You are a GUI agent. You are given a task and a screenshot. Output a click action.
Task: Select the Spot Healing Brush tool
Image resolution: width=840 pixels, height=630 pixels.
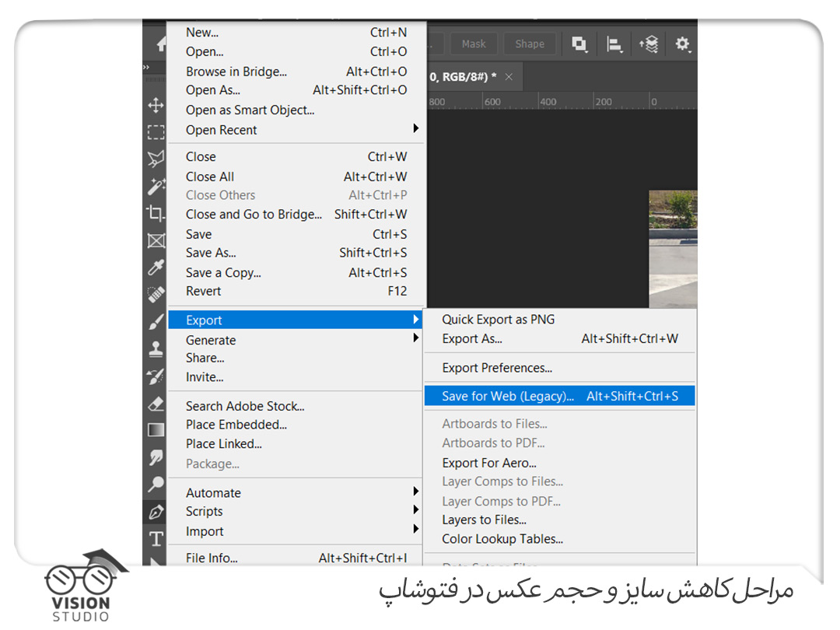(x=156, y=294)
